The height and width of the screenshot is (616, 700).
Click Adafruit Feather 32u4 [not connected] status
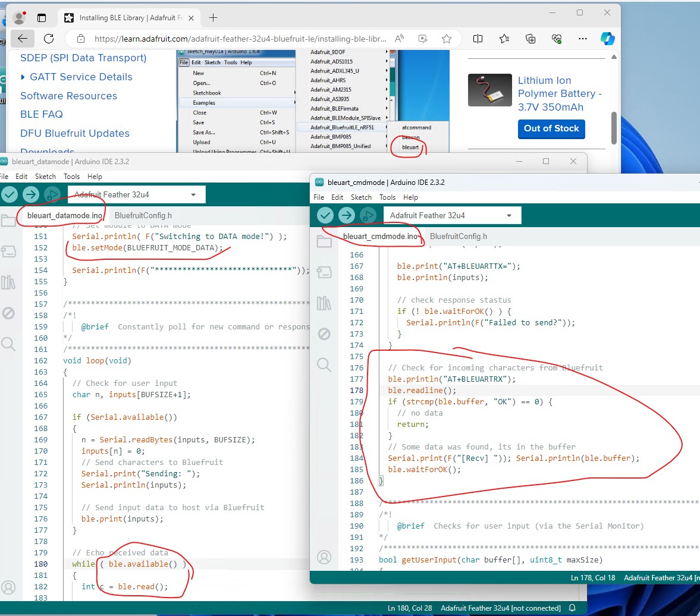(x=500, y=608)
